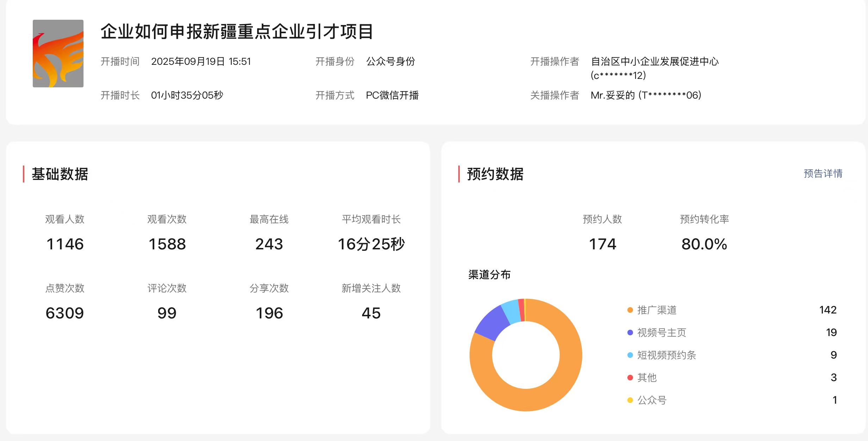Image resolution: width=868 pixels, height=441 pixels.
Task: Click the 观看人数 value 1146
Action: tap(65, 244)
